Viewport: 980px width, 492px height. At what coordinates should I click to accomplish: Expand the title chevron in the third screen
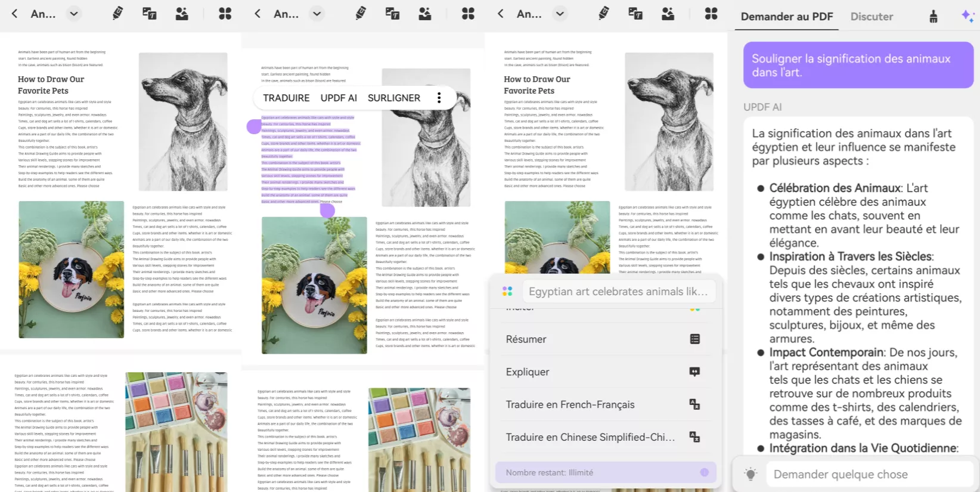point(560,13)
